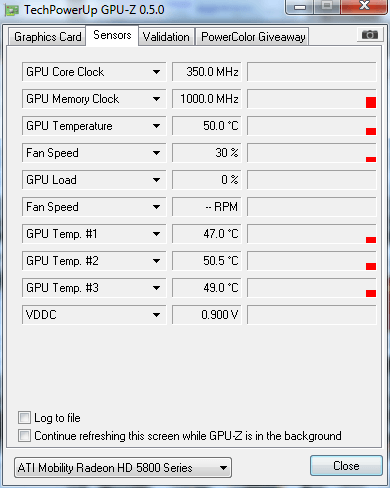
Task: Open the Validation tab
Action: (166, 37)
